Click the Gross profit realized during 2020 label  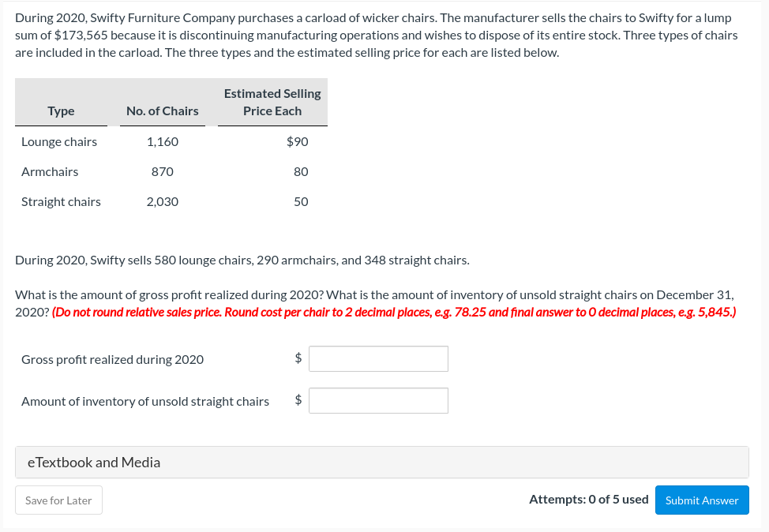click(112, 359)
